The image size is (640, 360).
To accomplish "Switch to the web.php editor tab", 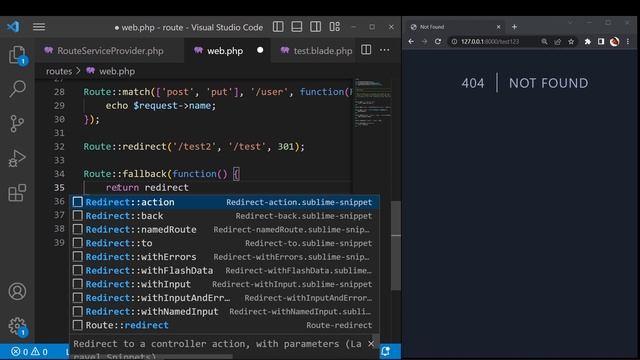I will tap(227, 51).
